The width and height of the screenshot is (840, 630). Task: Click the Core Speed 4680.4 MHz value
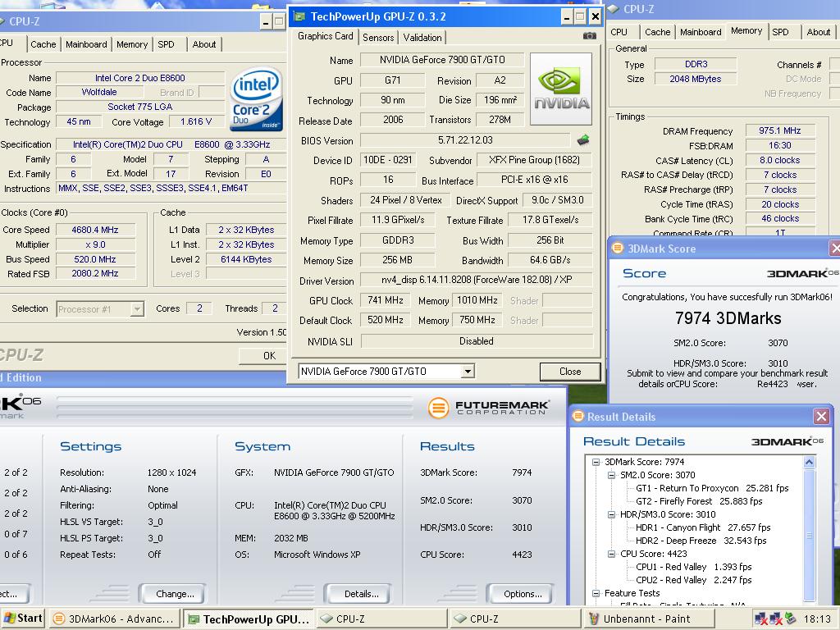(x=95, y=230)
